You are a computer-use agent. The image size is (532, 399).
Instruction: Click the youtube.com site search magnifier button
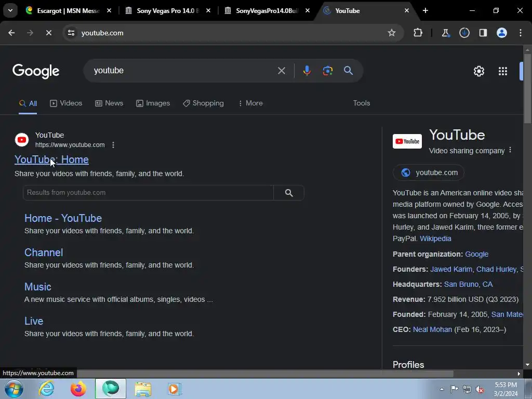[289, 193]
